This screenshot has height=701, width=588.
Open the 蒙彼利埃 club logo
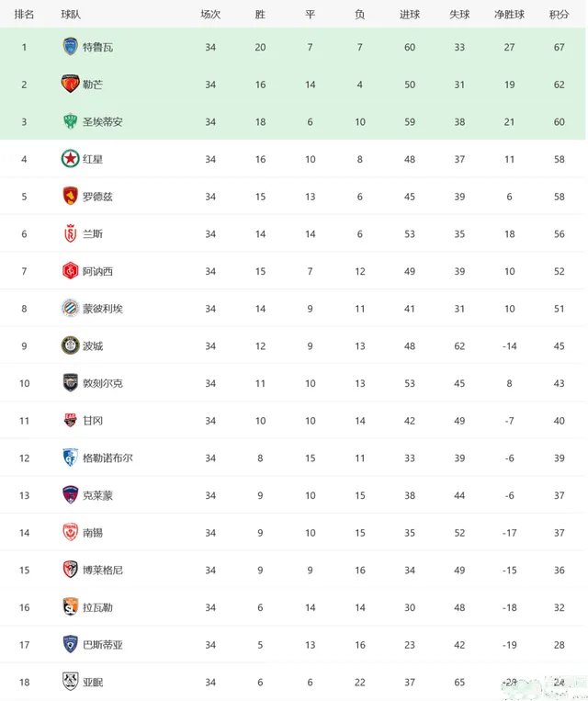(70, 308)
